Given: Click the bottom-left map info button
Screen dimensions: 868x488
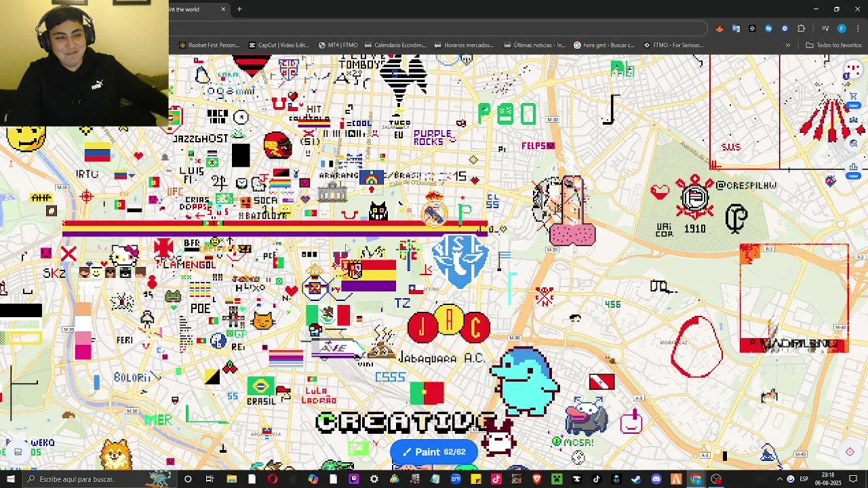Looking at the screenshot, I should [x=18, y=452].
